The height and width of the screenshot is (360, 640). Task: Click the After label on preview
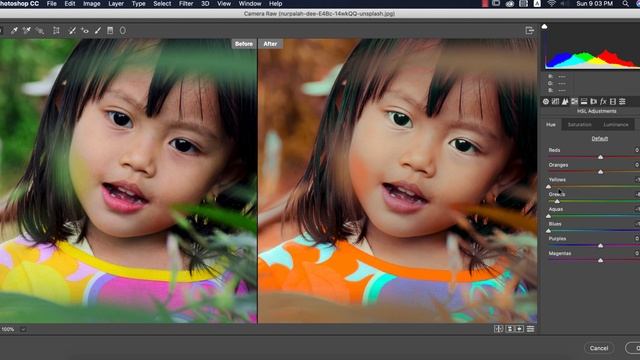(270, 44)
